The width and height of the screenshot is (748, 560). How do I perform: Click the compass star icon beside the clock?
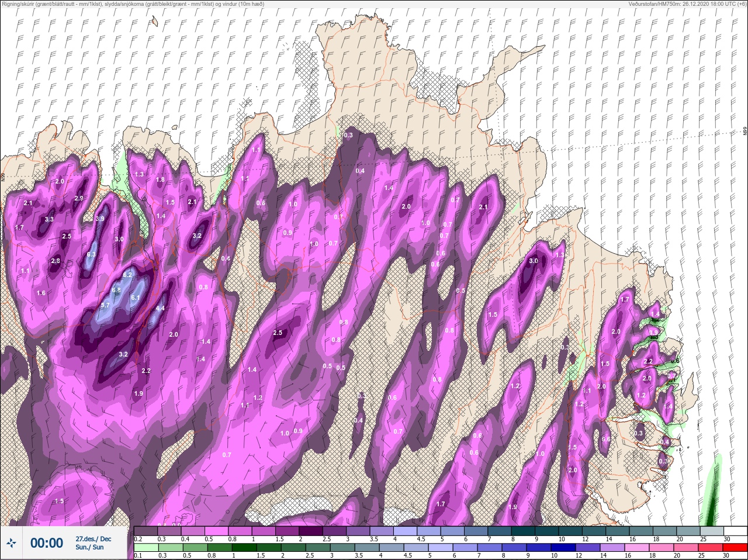11,543
